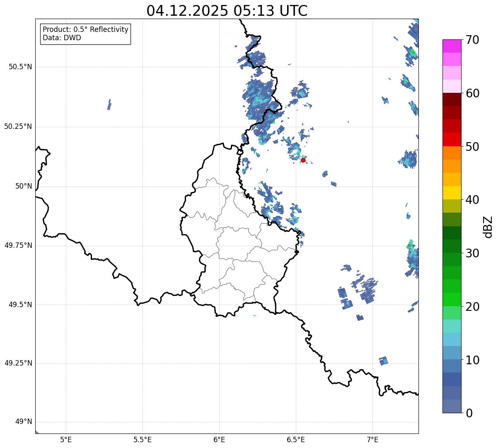The image size is (498, 448).
Task: Click the bright red swatch above 50 dBZ
Action: tap(452, 139)
